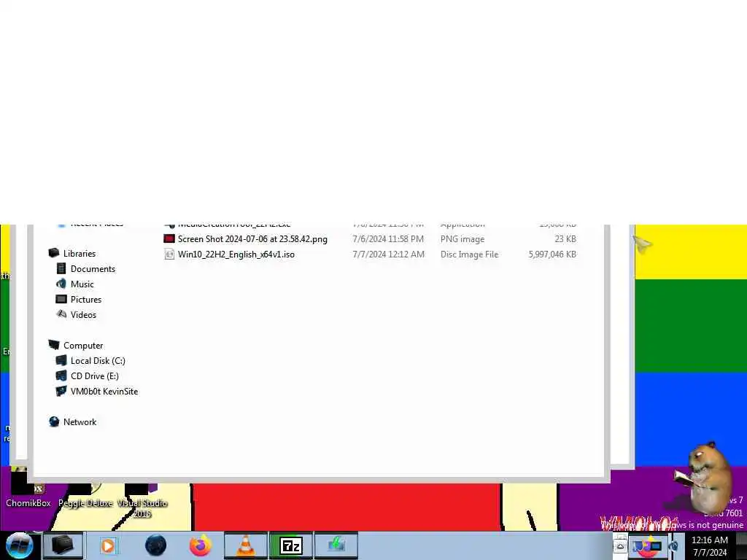This screenshot has height=560, width=747.
Task: Click the PNG image type cell
Action: [462, 239]
